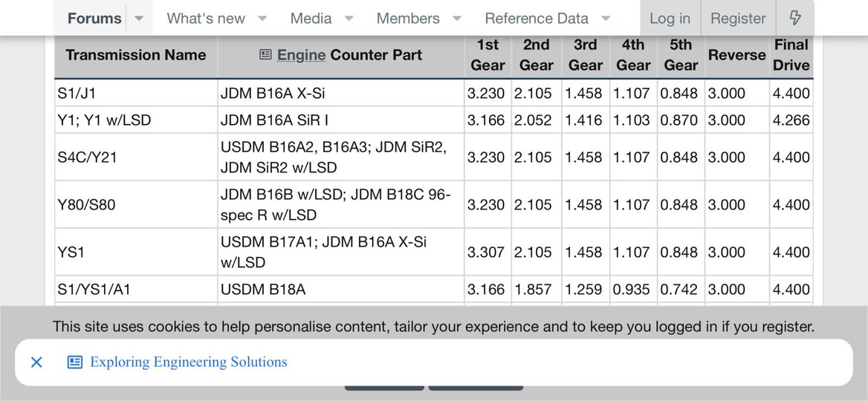Open the Reference Data menu
This screenshot has width=868, height=401.
[537, 19]
